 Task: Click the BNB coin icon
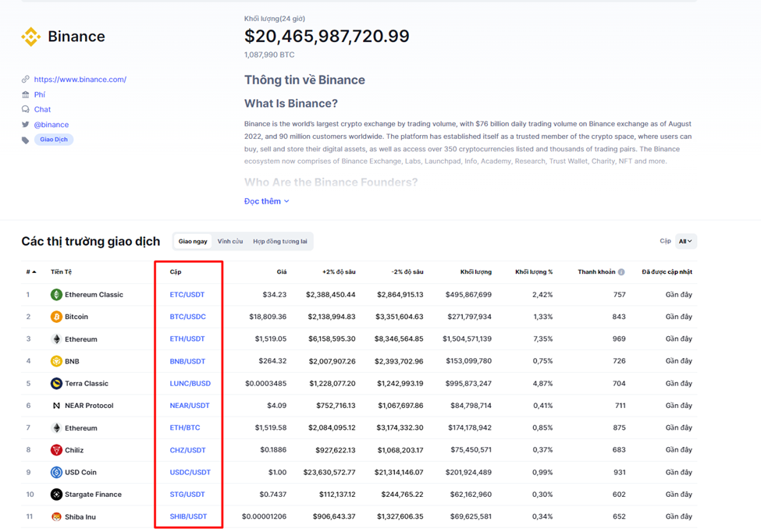tap(56, 361)
